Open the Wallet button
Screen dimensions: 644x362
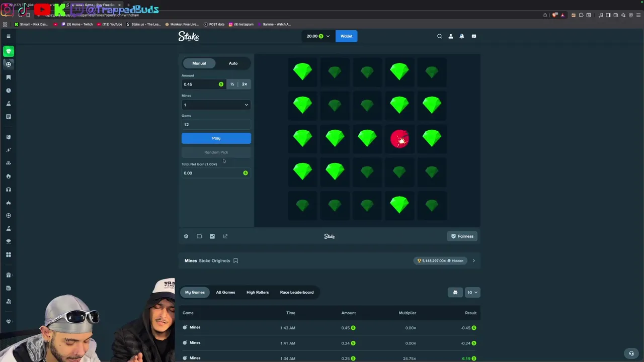point(347,36)
